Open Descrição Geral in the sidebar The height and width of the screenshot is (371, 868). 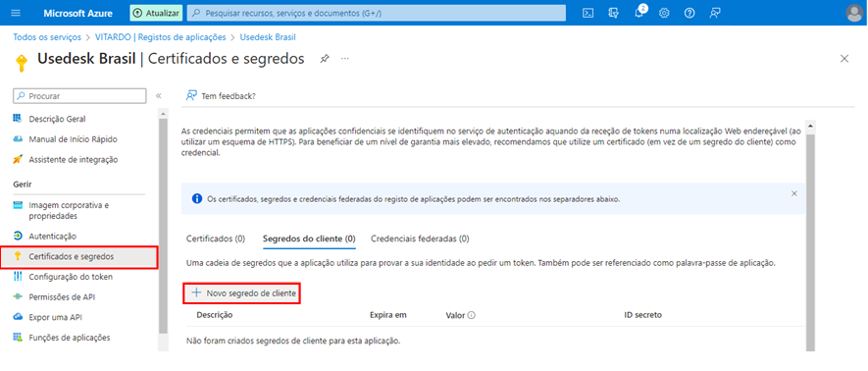57,119
